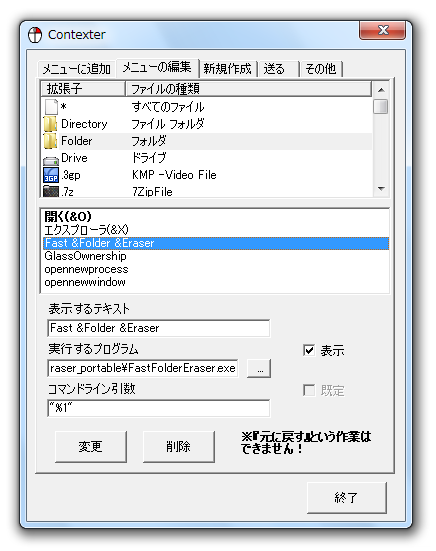This screenshot has height=551, width=436.
Task: Click the scroll down arrow of extension list
Action: pyautogui.click(x=381, y=189)
